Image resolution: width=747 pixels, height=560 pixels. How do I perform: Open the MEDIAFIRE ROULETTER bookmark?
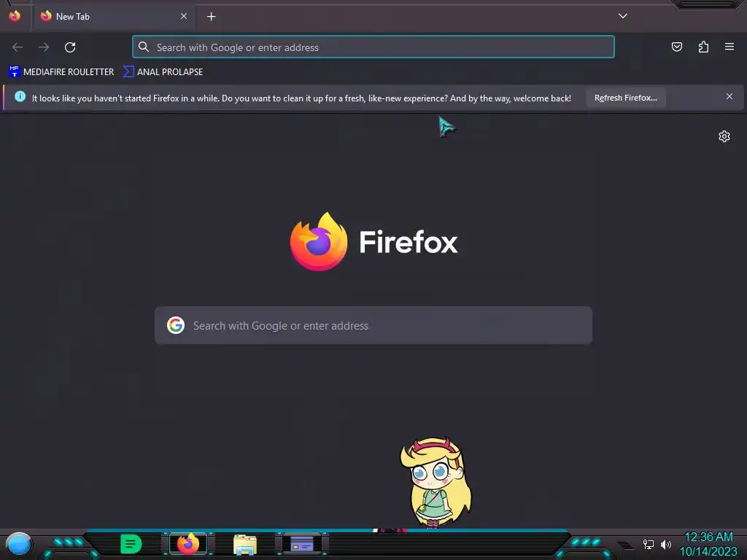coord(61,72)
